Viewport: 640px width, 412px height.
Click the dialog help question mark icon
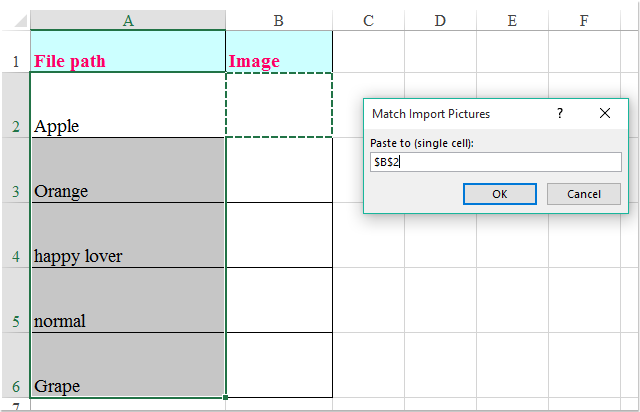click(559, 114)
